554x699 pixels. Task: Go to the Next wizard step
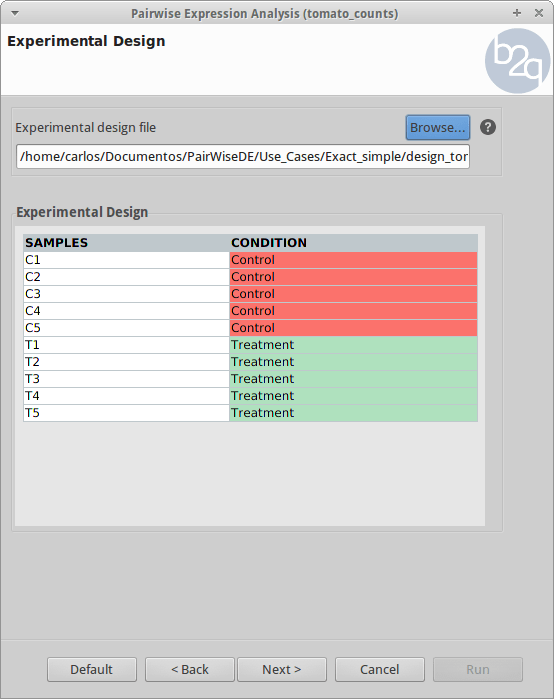click(282, 669)
